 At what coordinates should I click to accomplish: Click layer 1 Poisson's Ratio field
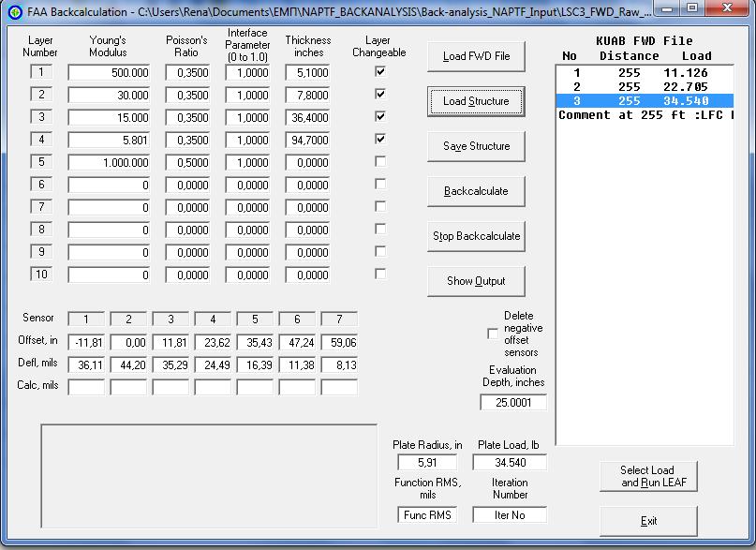(x=187, y=73)
